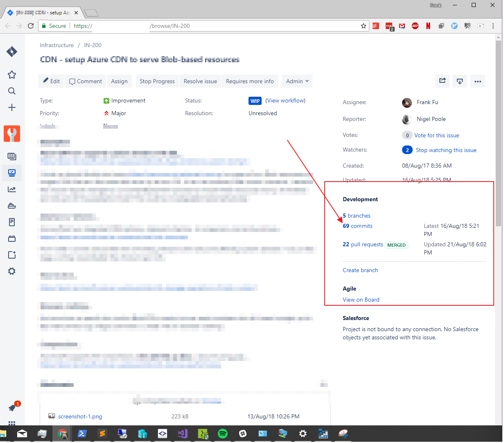Open LastPass extension with badge 2
The image size is (504, 443).
(389, 26)
